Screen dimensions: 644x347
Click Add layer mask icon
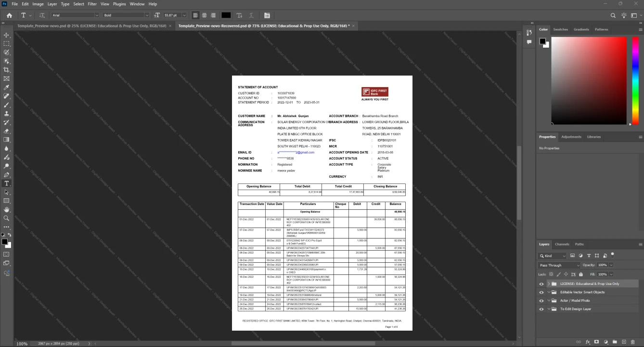pos(596,342)
